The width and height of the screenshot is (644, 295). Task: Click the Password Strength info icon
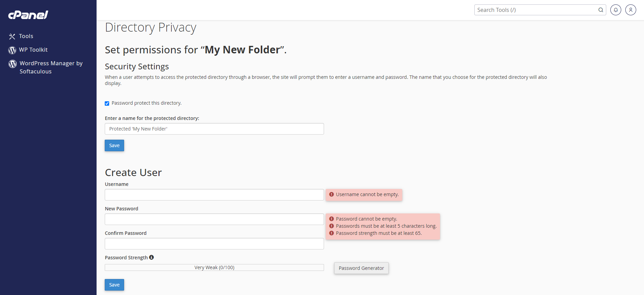pyautogui.click(x=152, y=257)
